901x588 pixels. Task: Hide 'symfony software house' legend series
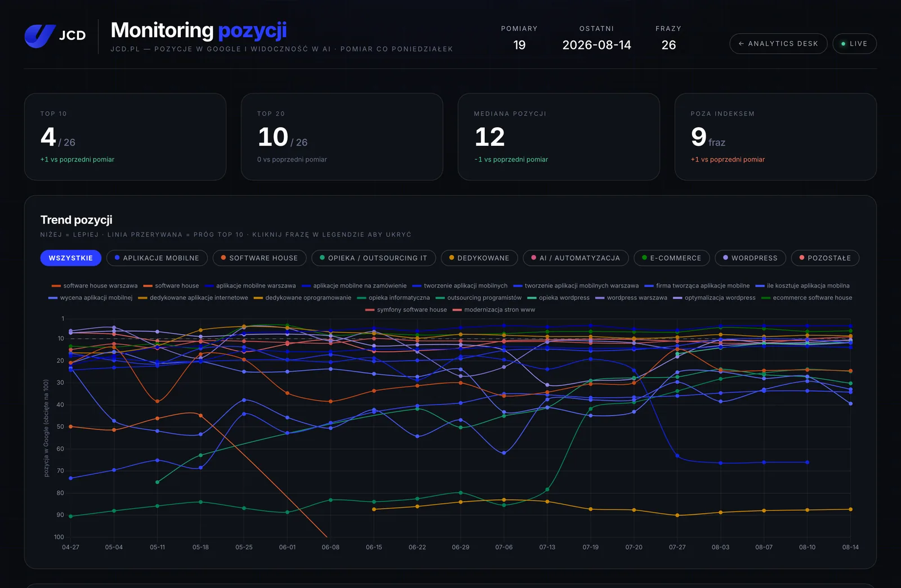tap(406, 309)
